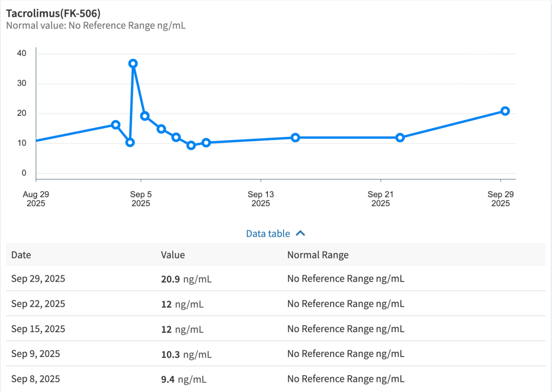Image resolution: width=552 pixels, height=392 pixels.
Task: Click the 10.3 ng/mL value cell
Action: pos(187,354)
